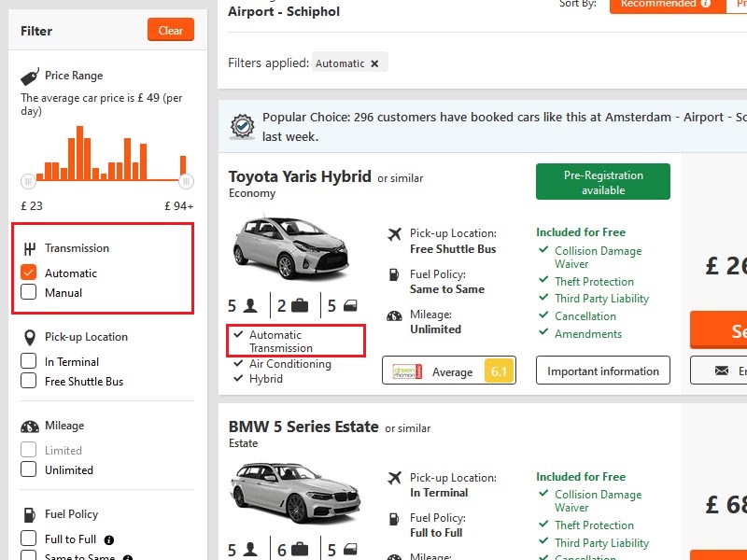Click the Popular Choice badge icon
The height and width of the screenshot is (560, 747).
point(243,127)
